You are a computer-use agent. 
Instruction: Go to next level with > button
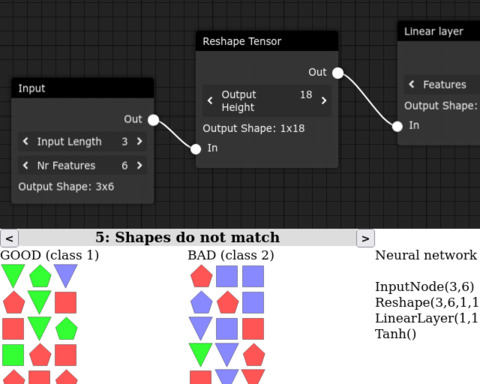click(x=365, y=238)
